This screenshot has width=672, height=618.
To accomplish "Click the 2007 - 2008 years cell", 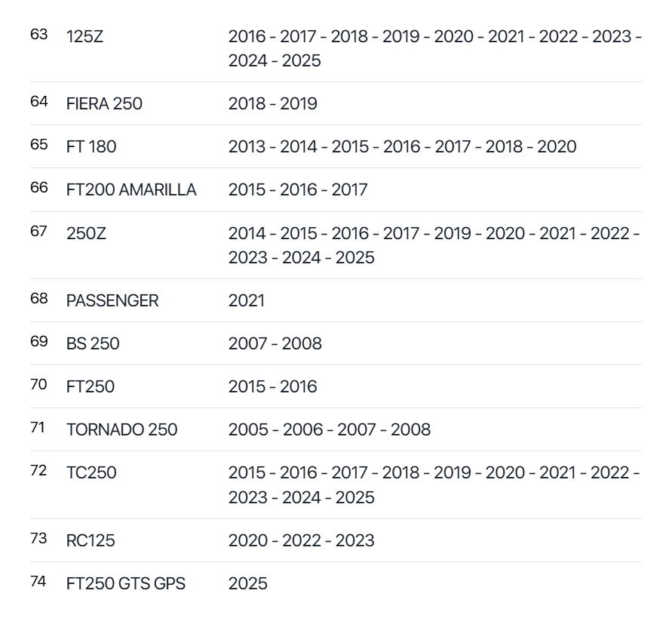I will pyautogui.click(x=275, y=343).
